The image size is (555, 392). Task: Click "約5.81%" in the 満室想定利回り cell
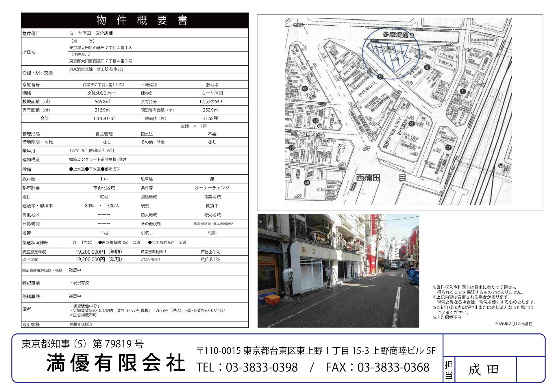210,252
